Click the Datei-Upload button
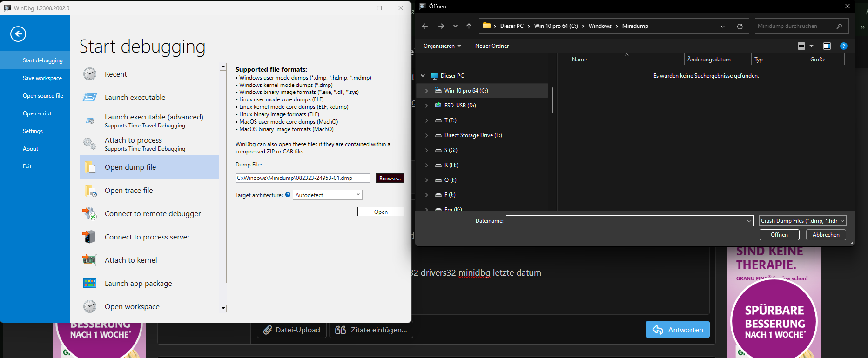Viewport: 868px width, 358px height. pyautogui.click(x=292, y=330)
